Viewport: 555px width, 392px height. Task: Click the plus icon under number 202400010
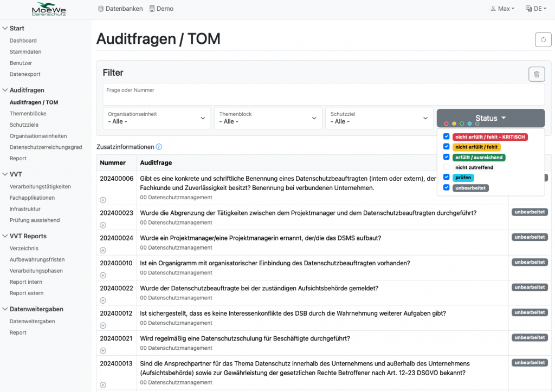[103, 275]
